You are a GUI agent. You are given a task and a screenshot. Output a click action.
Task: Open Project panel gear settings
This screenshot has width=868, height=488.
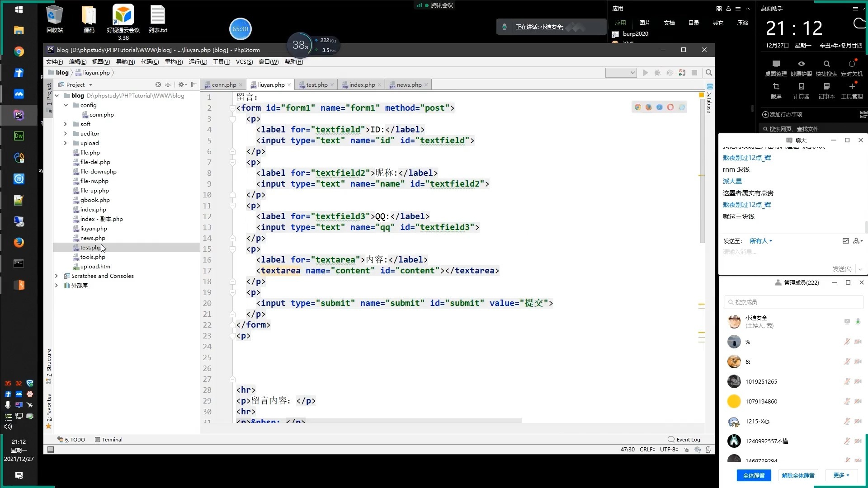[x=182, y=84]
